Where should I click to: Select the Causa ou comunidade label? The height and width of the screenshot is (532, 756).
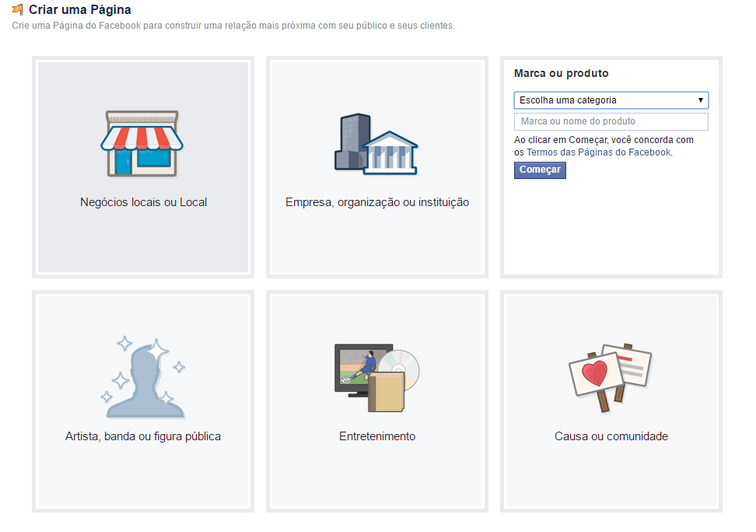click(x=611, y=436)
